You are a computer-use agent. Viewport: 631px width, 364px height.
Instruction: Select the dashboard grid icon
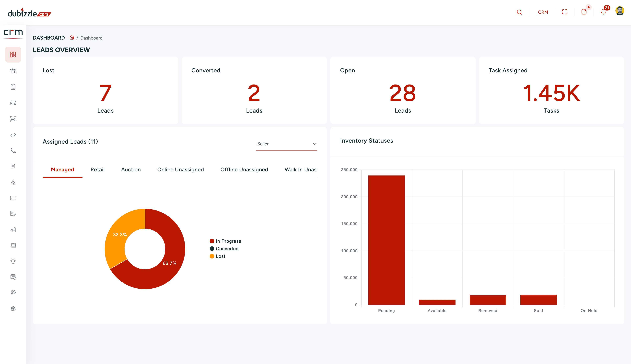coord(13,54)
